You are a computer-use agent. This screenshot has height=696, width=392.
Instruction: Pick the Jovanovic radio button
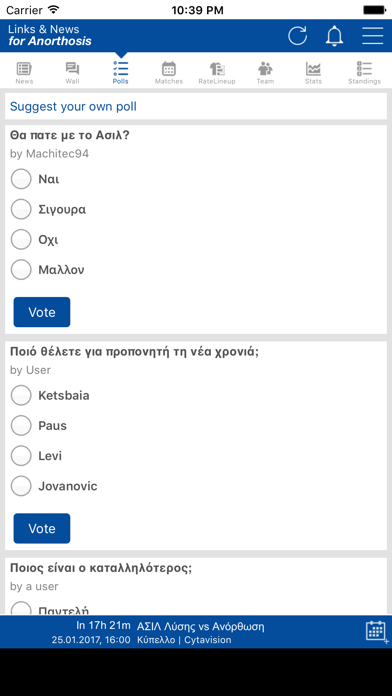(x=21, y=486)
